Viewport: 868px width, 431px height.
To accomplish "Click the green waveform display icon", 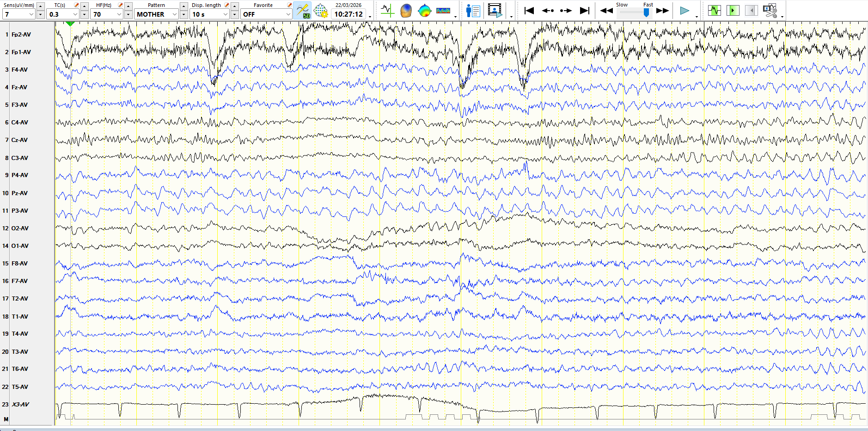I will pos(715,10).
